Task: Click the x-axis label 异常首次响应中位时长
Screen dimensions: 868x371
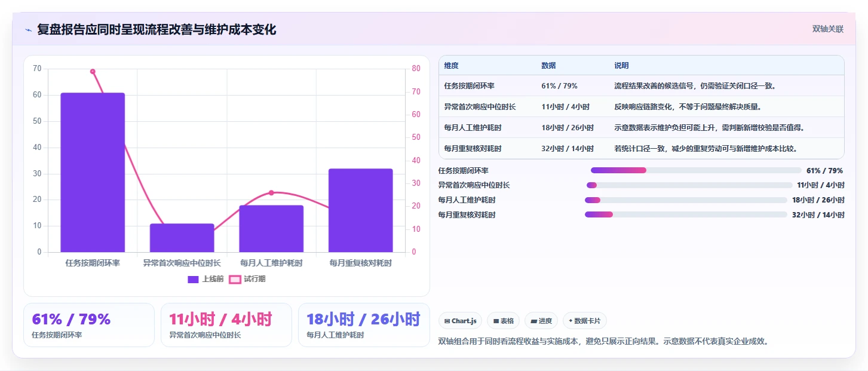Action: (x=182, y=263)
